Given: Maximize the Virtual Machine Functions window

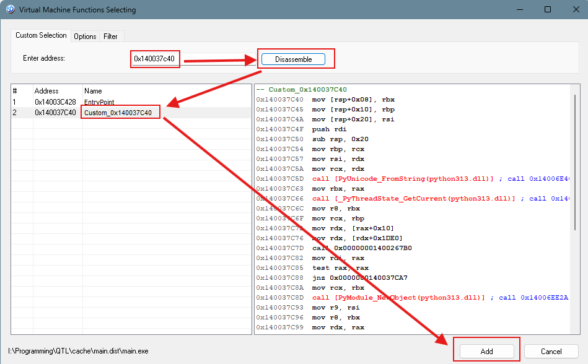Looking at the screenshot, I should tap(548, 10).
